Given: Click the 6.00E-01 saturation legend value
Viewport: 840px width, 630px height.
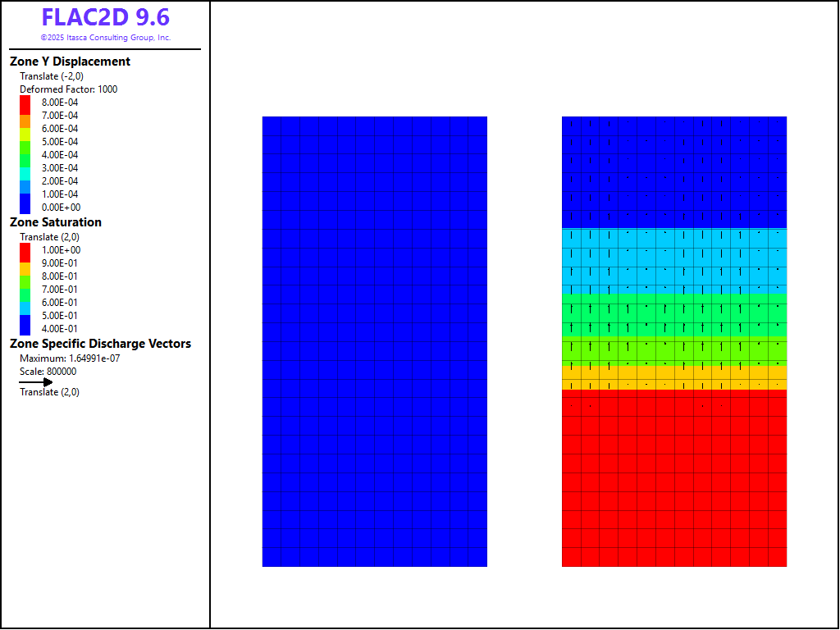Looking at the screenshot, I should pyautogui.click(x=59, y=303).
